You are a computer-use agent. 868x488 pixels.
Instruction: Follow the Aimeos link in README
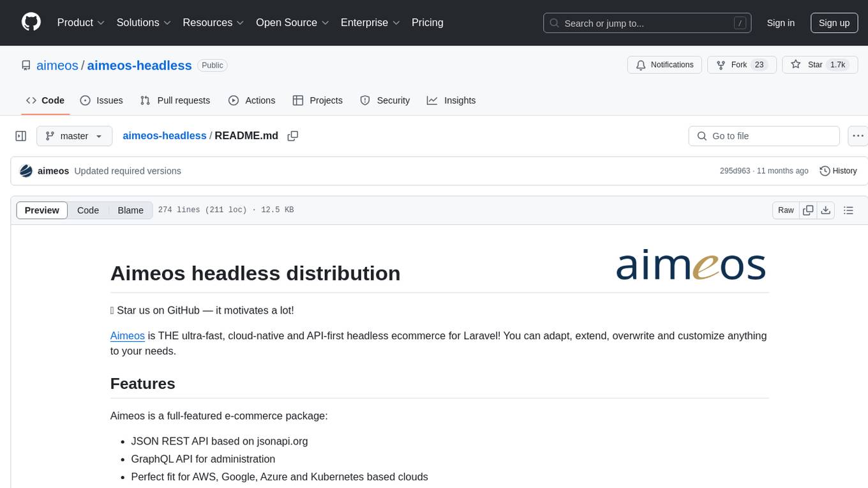point(127,335)
